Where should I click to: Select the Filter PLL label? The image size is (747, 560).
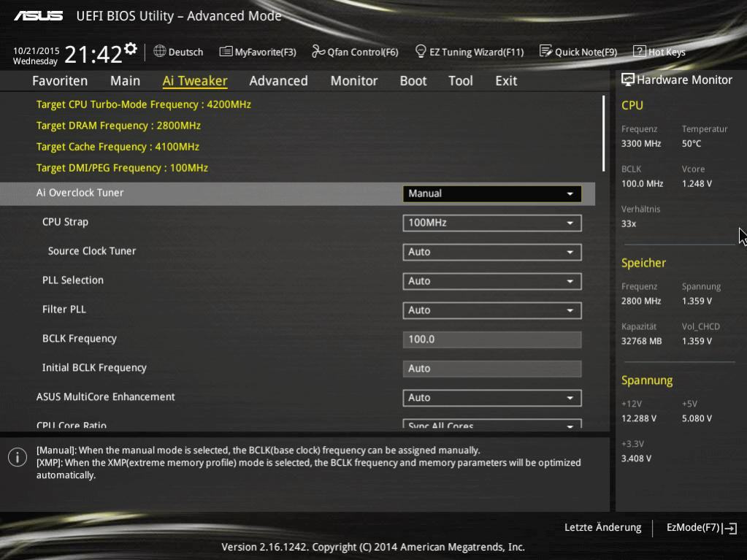click(64, 310)
